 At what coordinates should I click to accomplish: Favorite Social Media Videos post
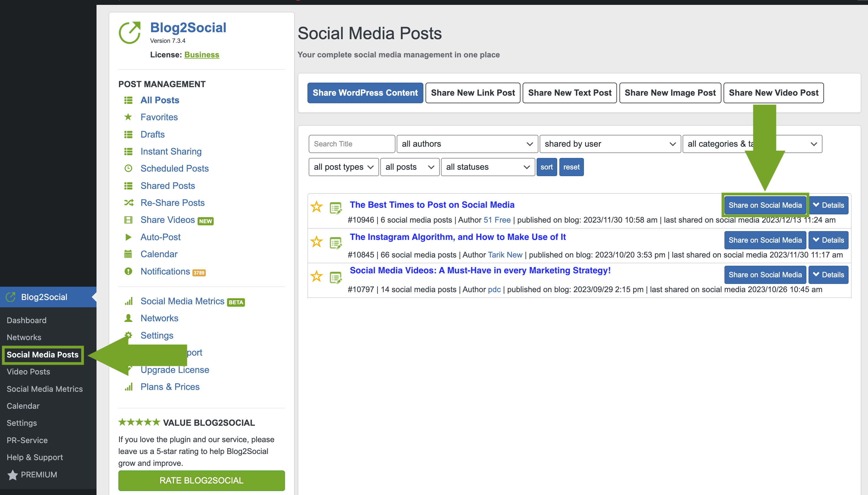pos(317,276)
